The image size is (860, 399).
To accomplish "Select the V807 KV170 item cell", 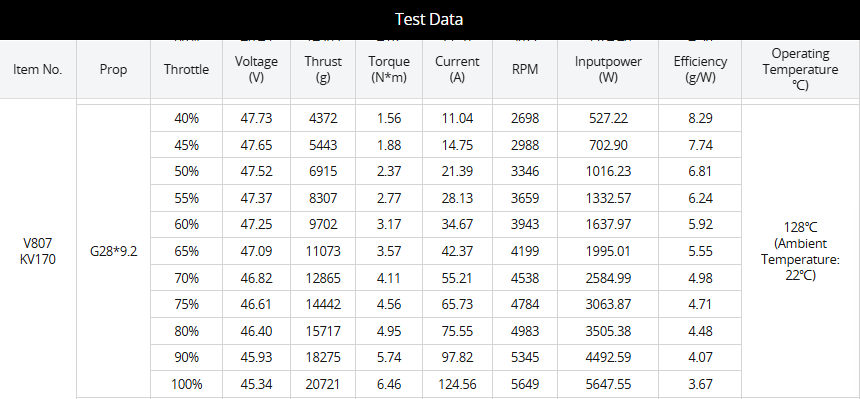I will (38, 251).
